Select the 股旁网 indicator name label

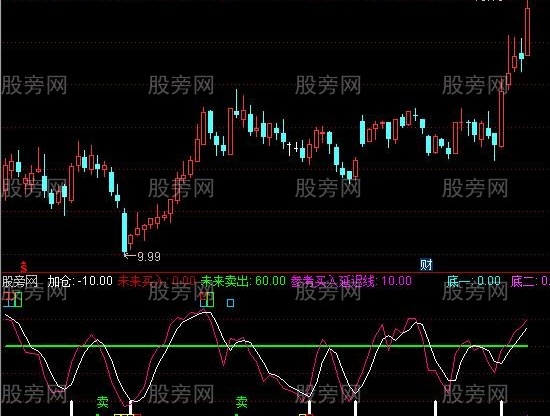(x=19, y=281)
